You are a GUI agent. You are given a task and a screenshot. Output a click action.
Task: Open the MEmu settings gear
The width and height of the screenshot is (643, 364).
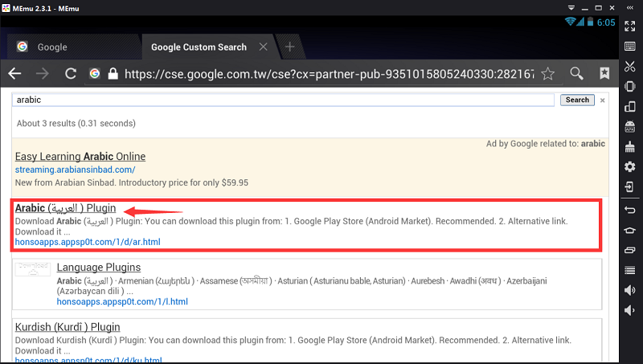[630, 166]
